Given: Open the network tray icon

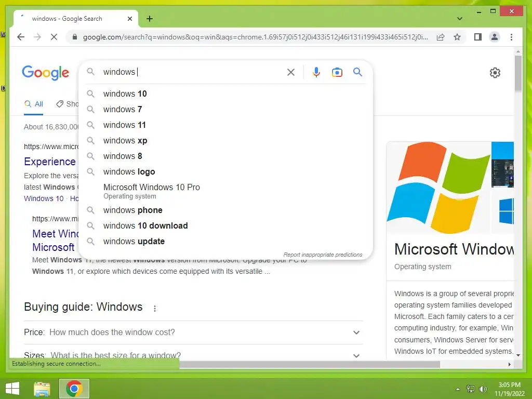Looking at the screenshot, I should point(471,389).
